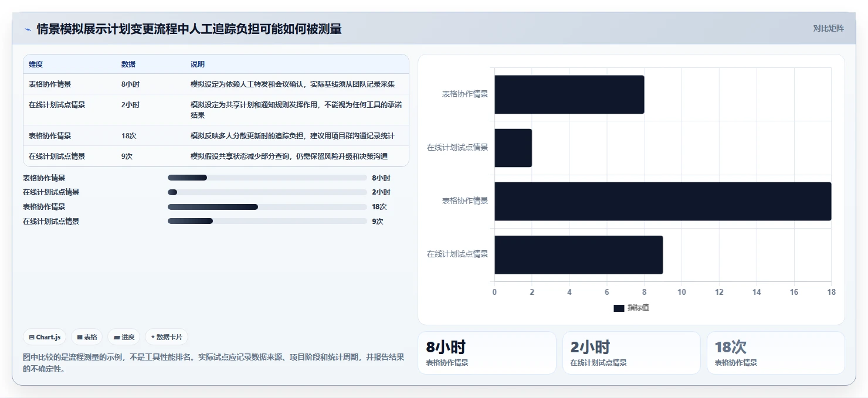Screen dimensions: 868x398
Task: Click the description starting 模拟反映多人分散更新
Action: (293, 136)
